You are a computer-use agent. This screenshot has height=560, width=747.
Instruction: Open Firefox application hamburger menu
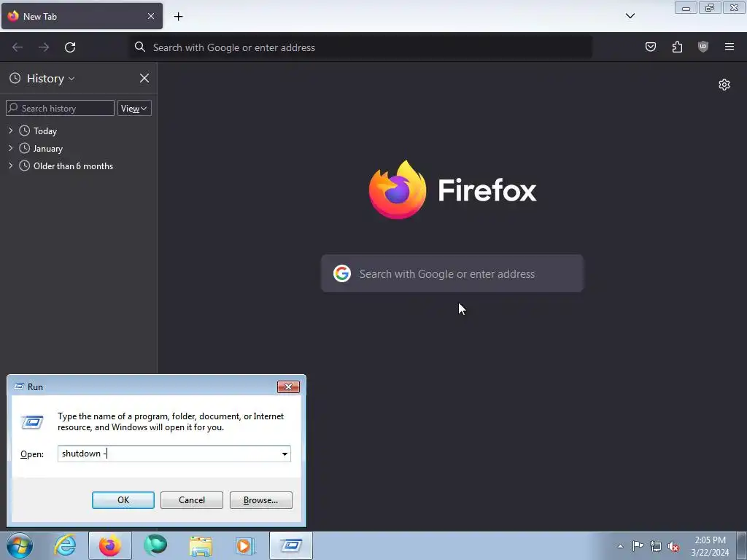[729, 47]
